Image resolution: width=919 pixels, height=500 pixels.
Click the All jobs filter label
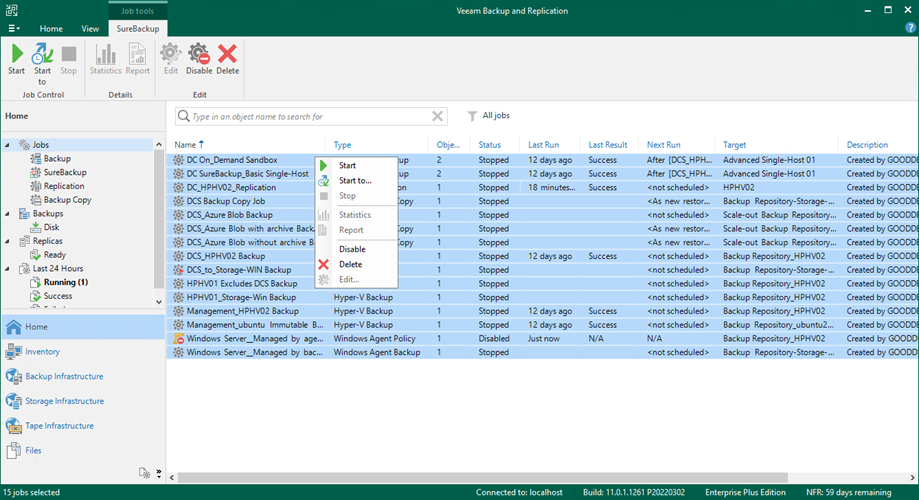tap(496, 115)
